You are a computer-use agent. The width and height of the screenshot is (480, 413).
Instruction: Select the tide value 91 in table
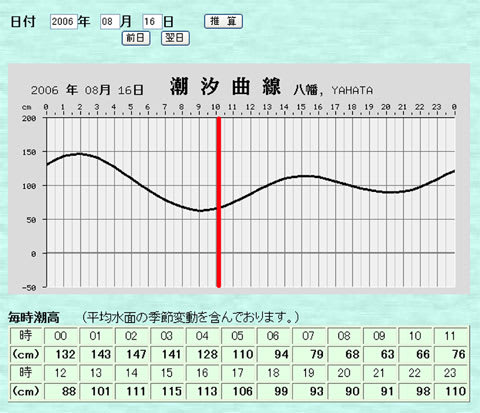click(380, 391)
